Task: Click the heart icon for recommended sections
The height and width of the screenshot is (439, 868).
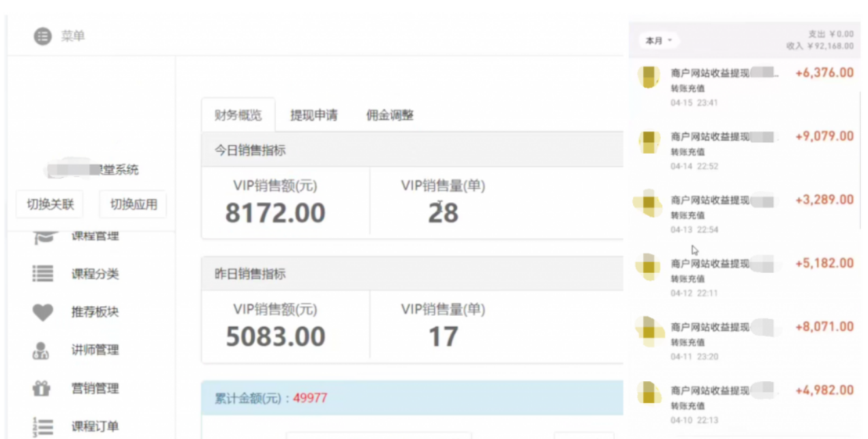Action: pos(43,312)
